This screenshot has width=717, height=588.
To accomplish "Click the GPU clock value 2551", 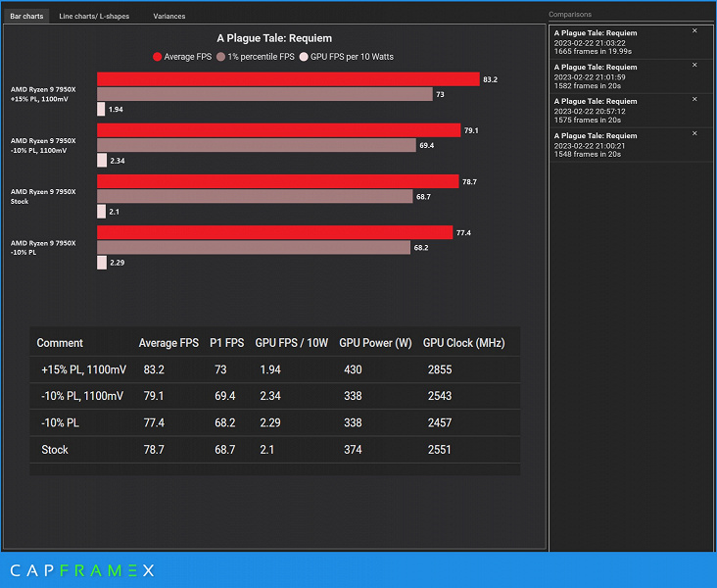I will (x=440, y=450).
